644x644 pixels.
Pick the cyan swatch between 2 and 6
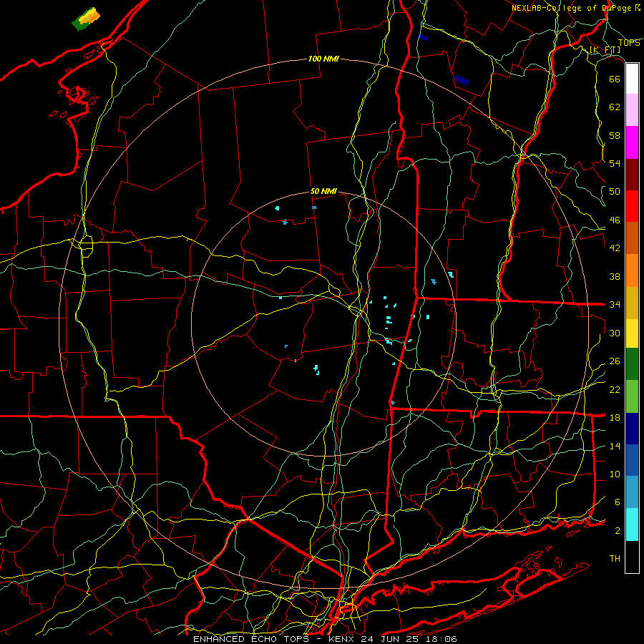(632, 525)
